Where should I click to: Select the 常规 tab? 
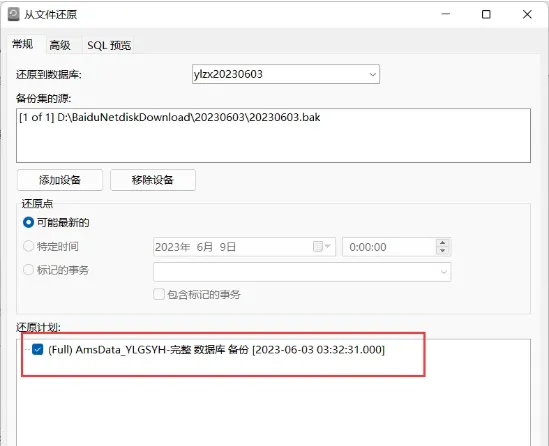pyautogui.click(x=23, y=44)
